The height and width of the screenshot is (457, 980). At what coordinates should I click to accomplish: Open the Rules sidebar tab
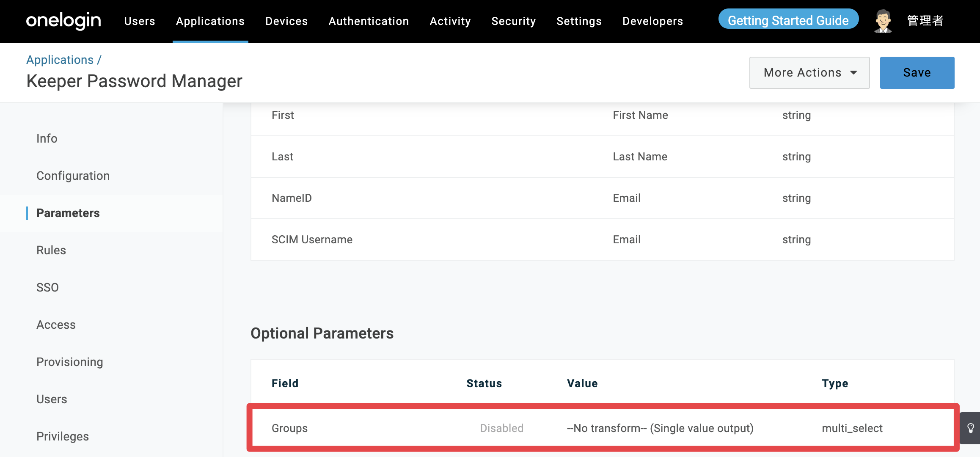pos(51,250)
